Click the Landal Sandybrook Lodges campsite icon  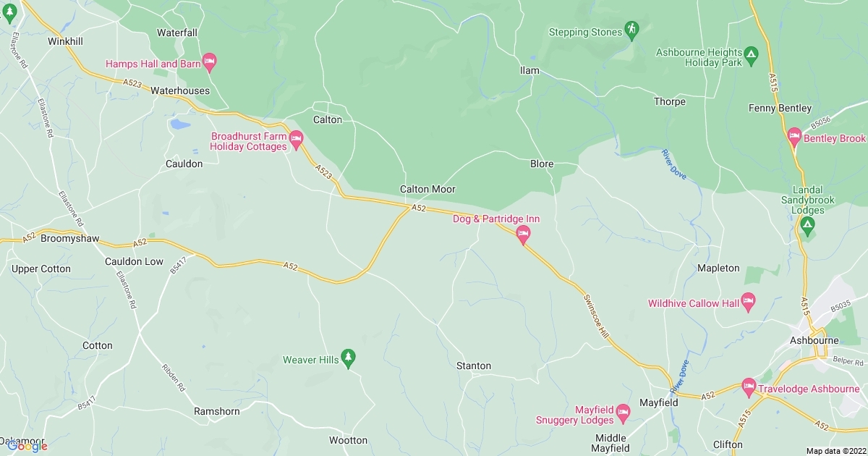(807, 229)
